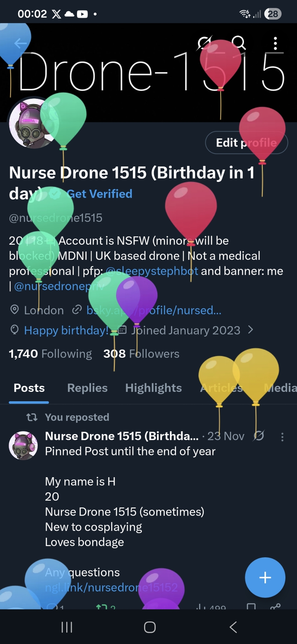
Task: View the 1,740 Following list
Action: coord(50,354)
